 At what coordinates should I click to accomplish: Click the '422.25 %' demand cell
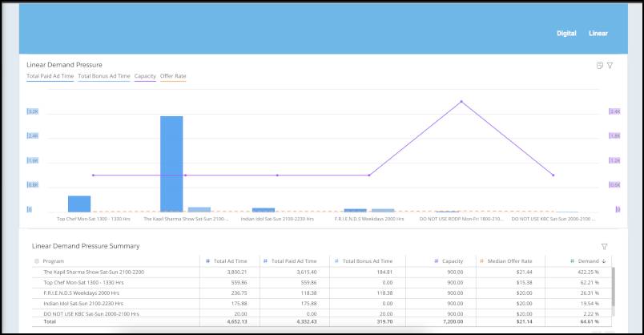click(x=588, y=272)
